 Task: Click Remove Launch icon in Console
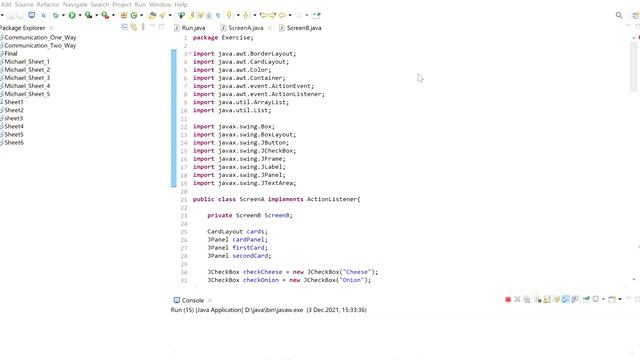(x=518, y=299)
